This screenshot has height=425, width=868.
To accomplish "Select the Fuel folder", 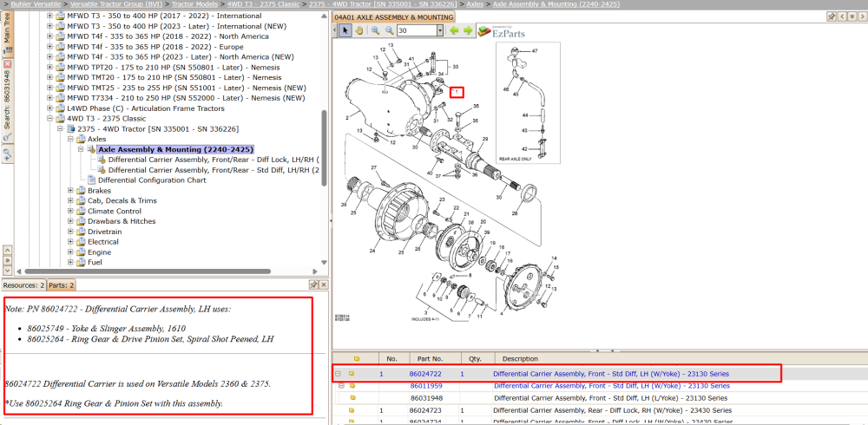I will tap(95, 262).
